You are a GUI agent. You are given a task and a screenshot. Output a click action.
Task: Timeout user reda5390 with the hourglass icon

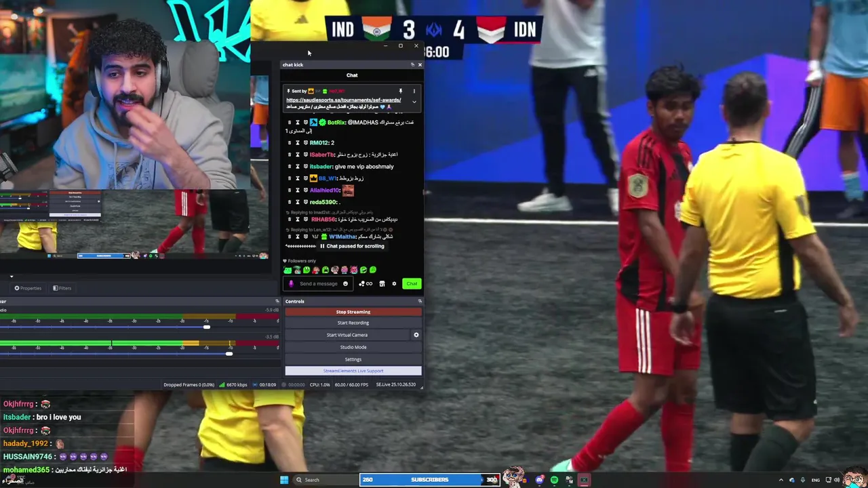coord(297,202)
